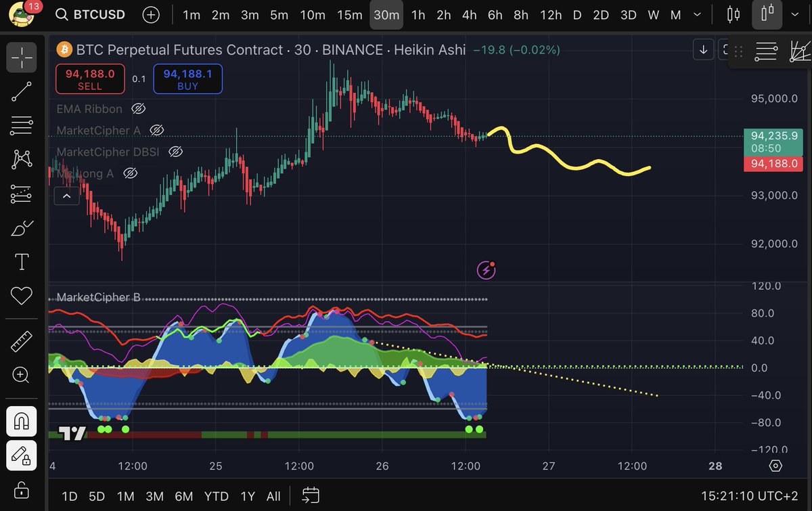
Task: Collapse the indicator legend chevron
Action: [66, 196]
